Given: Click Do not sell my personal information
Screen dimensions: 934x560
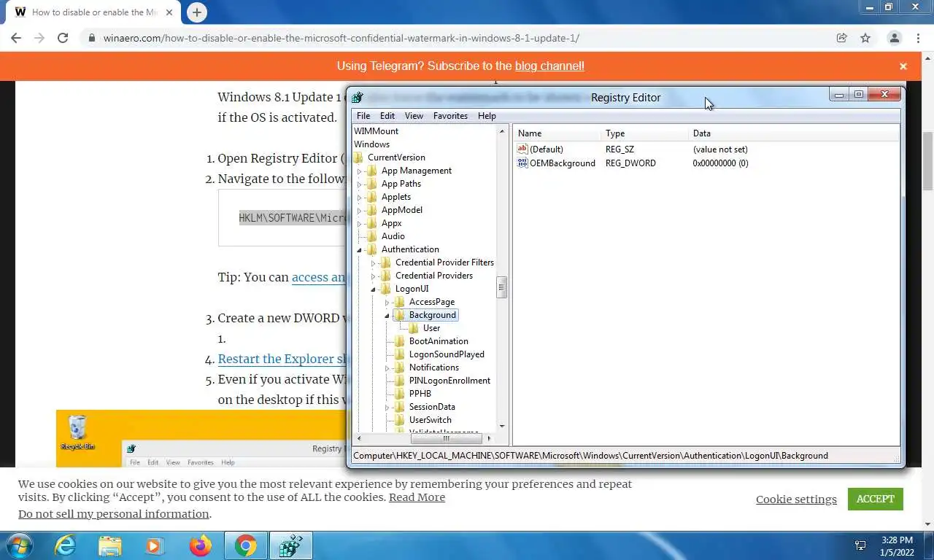Looking at the screenshot, I should tap(114, 514).
